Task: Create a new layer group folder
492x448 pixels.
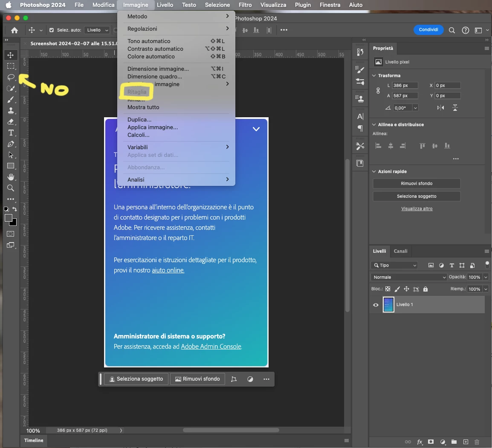Action: 454,442
